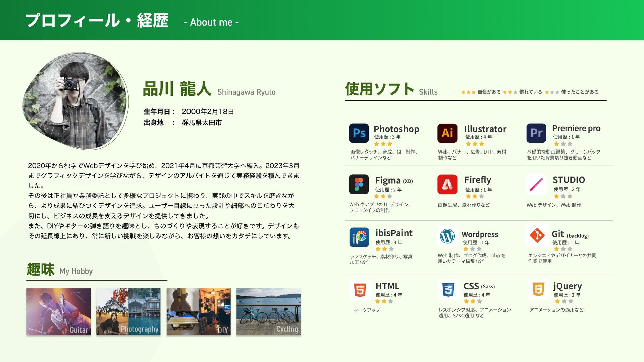The width and height of the screenshot is (644, 362).
Task: Click the star rating under HTML
Action: (384, 301)
